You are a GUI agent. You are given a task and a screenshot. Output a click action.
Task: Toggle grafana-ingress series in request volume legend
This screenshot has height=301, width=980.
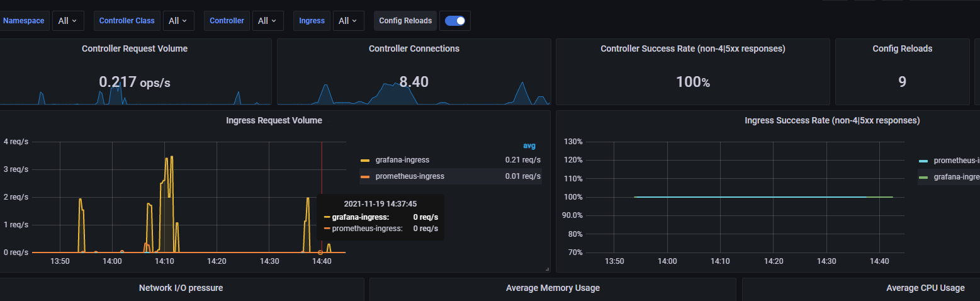click(402, 160)
